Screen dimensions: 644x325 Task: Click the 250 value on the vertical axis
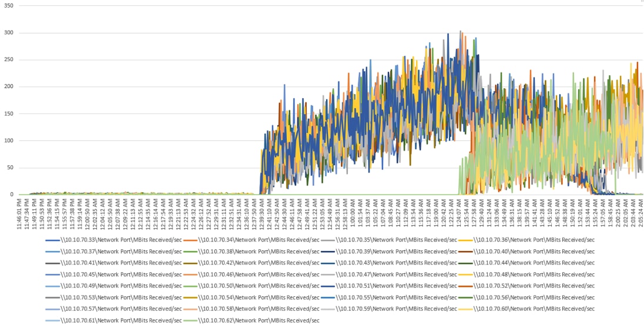click(8, 60)
